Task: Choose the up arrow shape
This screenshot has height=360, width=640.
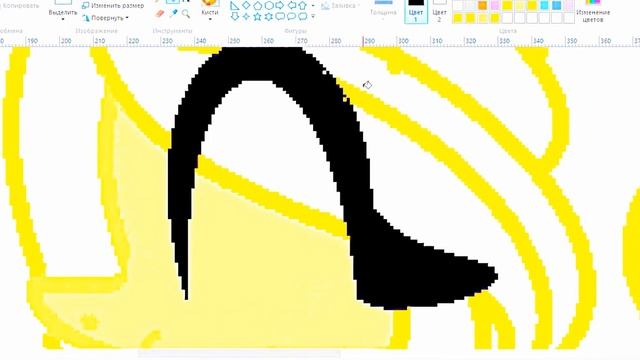Action: [302, 6]
